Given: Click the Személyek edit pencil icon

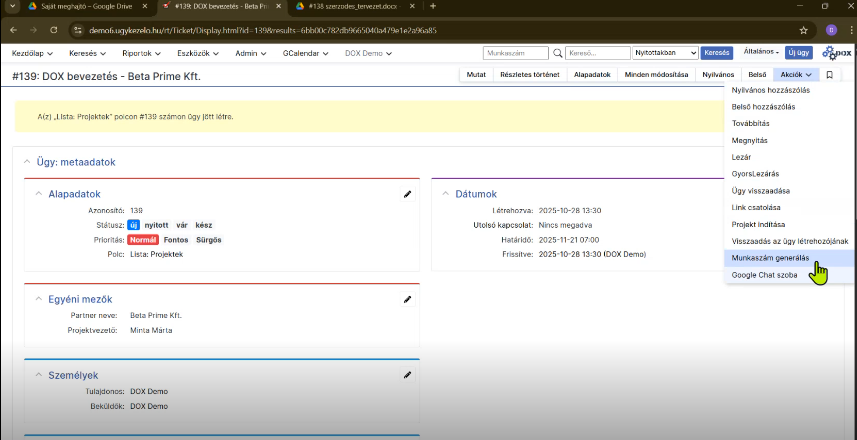Looking at the screenshot, I should click(407, 374).
